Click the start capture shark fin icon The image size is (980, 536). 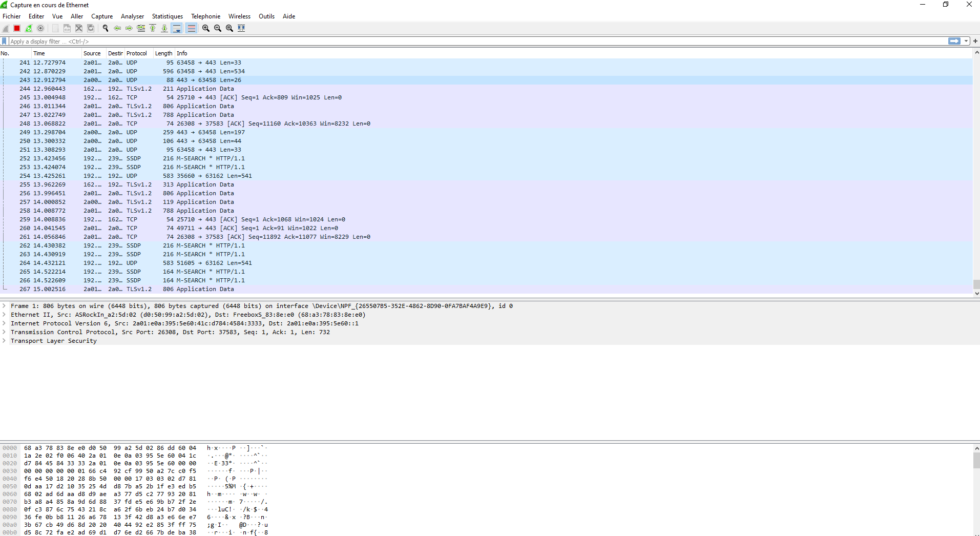[x=6, y=28]
